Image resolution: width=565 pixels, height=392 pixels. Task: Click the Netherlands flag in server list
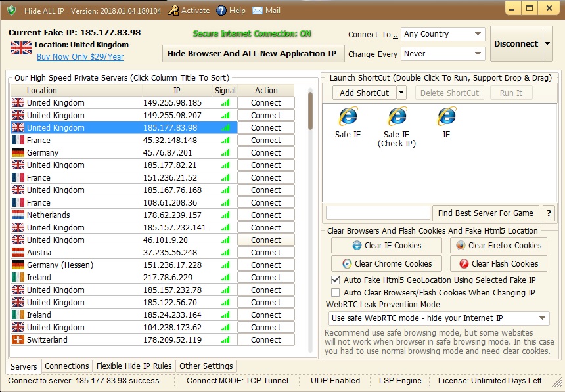18,215
